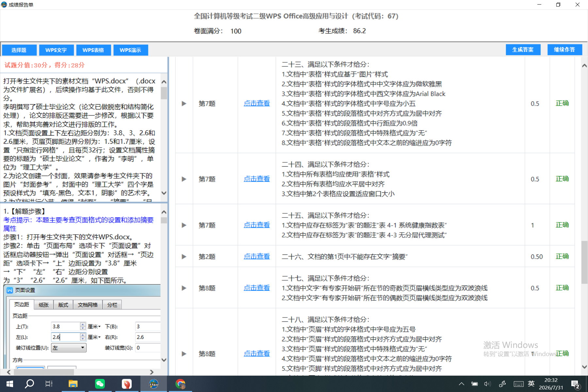Click the blue 考点提示 hint text
The image size is (588, 392).
coord(78,224)
